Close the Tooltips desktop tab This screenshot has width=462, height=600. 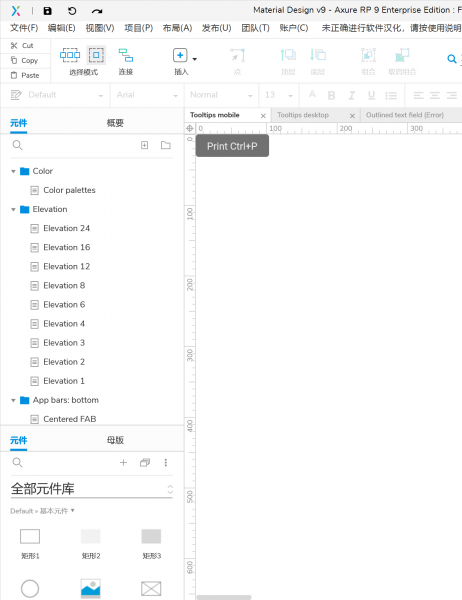353,116
